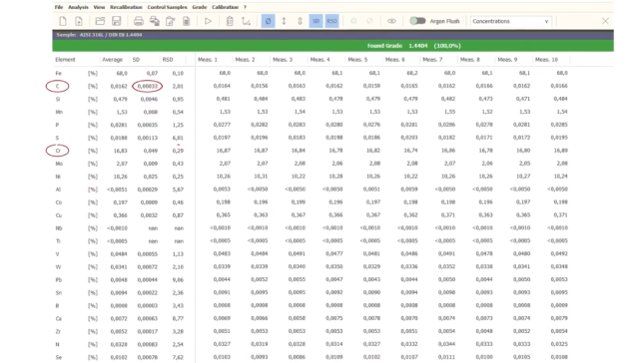Select the circled Cr element row label
The image size is (644, 363).
(58, 151)
